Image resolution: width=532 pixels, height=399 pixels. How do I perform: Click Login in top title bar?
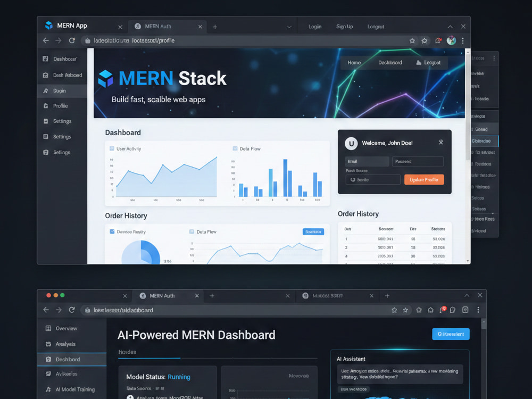(315, 27)
